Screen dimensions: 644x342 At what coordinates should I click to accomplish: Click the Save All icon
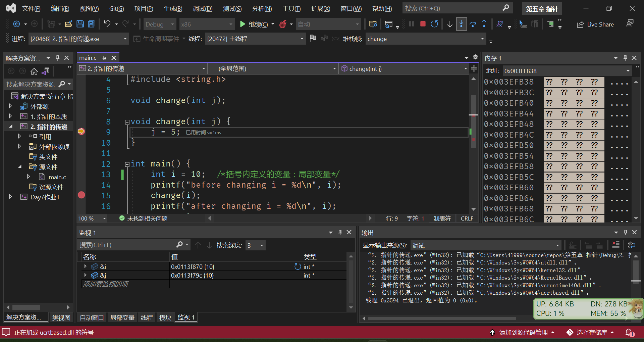pyautogui.click(x=91, y=24)
